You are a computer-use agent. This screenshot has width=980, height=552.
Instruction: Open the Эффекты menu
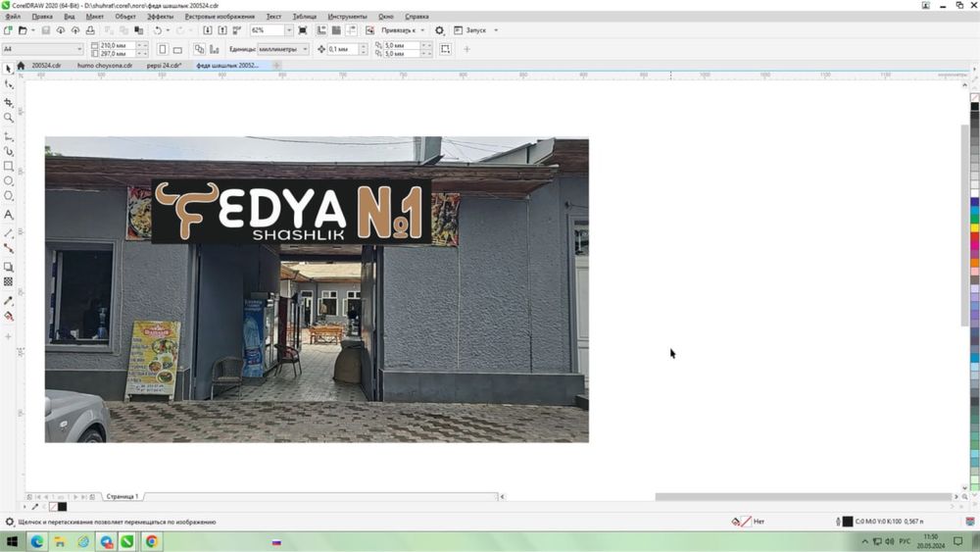pos(160,17)
